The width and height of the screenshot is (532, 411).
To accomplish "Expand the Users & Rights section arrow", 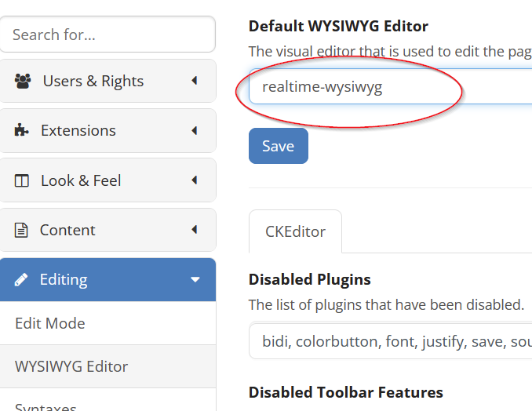I will point(194,81).
